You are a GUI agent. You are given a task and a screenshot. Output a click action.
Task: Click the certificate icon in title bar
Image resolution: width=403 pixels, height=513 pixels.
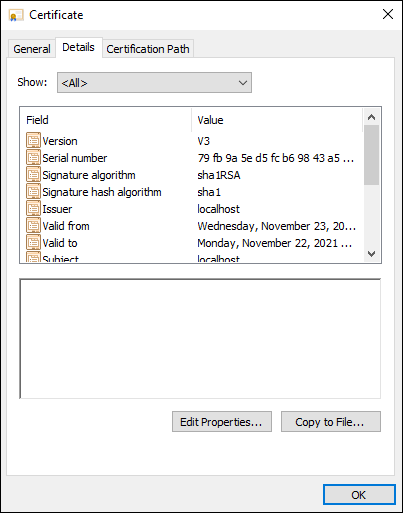point(16,15)
